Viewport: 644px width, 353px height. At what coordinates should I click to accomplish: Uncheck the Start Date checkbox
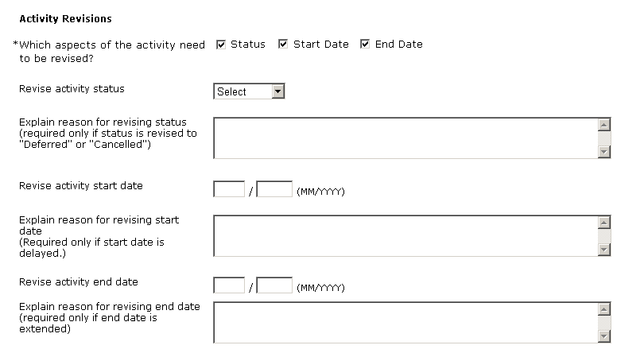pos(283,45)
